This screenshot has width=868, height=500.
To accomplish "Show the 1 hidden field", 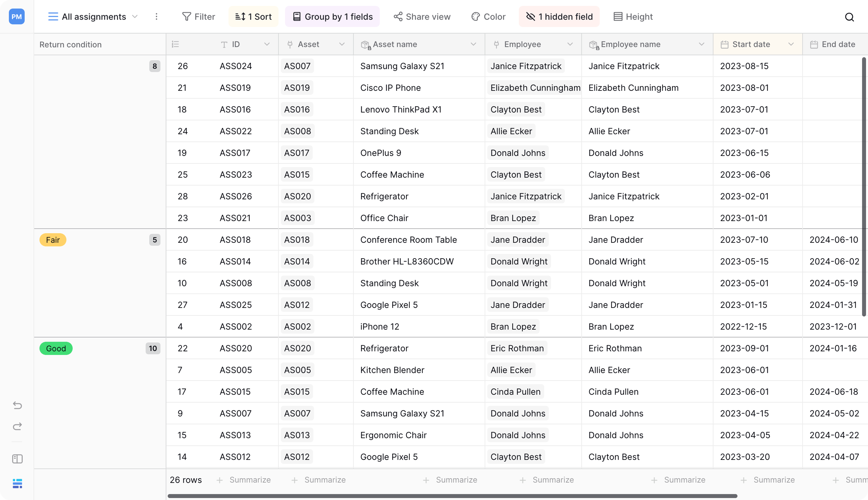I will tap(559, 16).
